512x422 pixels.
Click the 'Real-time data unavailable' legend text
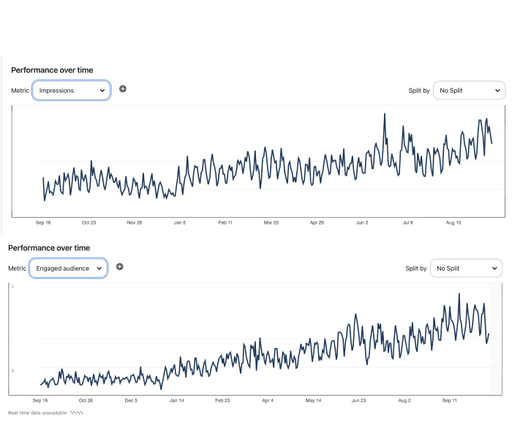point(37,413)
